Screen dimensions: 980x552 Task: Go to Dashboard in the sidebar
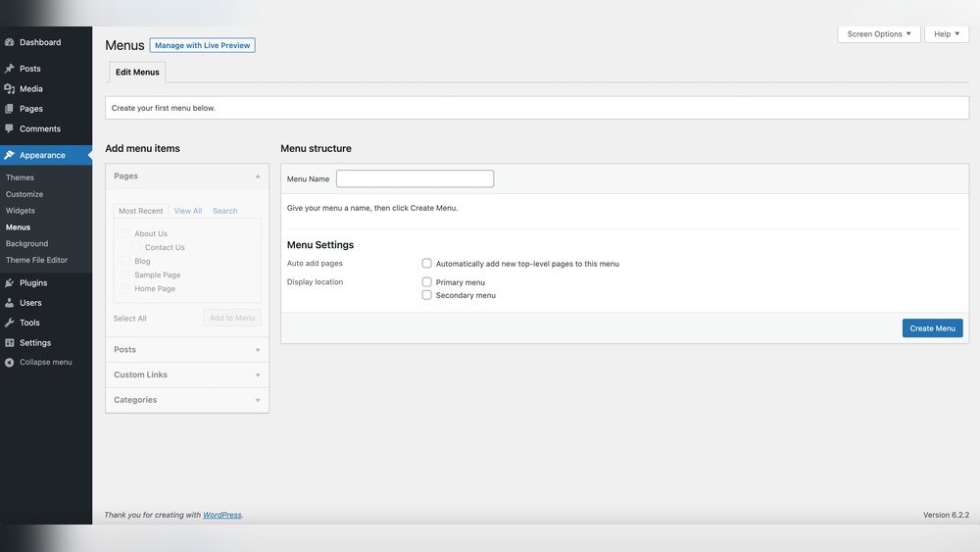tap(40, 42)
